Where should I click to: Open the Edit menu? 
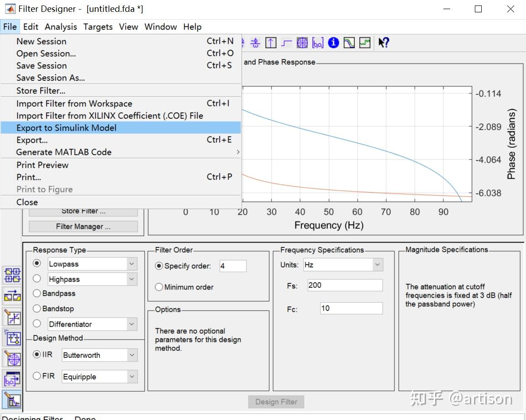tap(31, 26)
